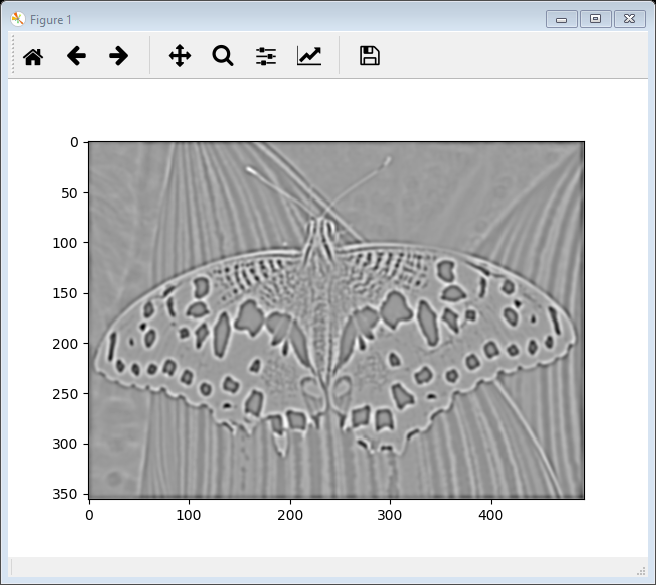Open Edit axis and curve parameters
This screenshot has height=585, width=656.
309,56
